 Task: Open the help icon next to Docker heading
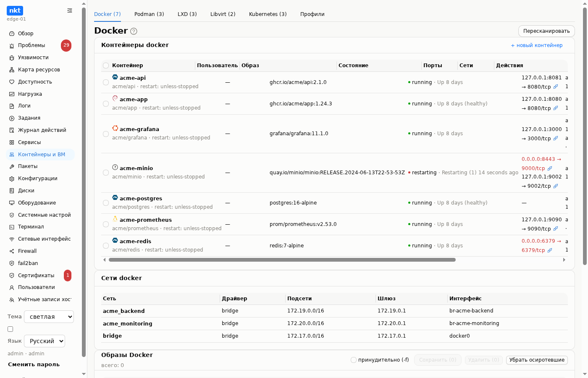point(134,31)
